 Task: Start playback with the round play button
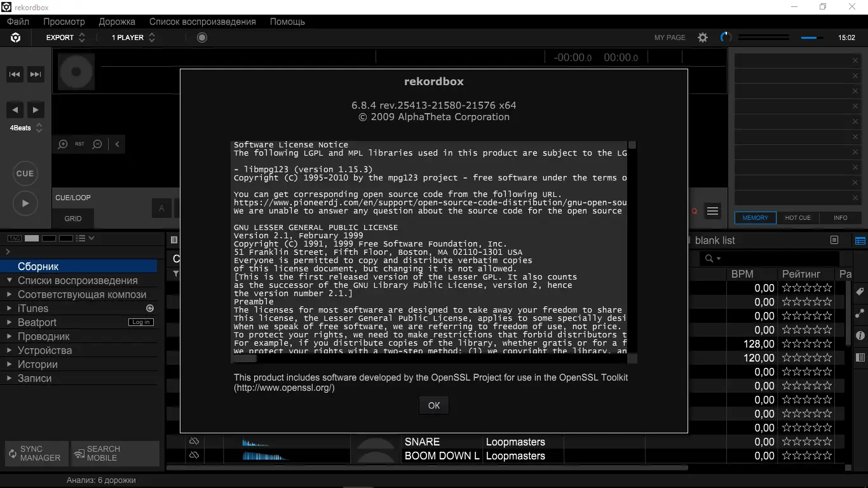click(25, 203)
